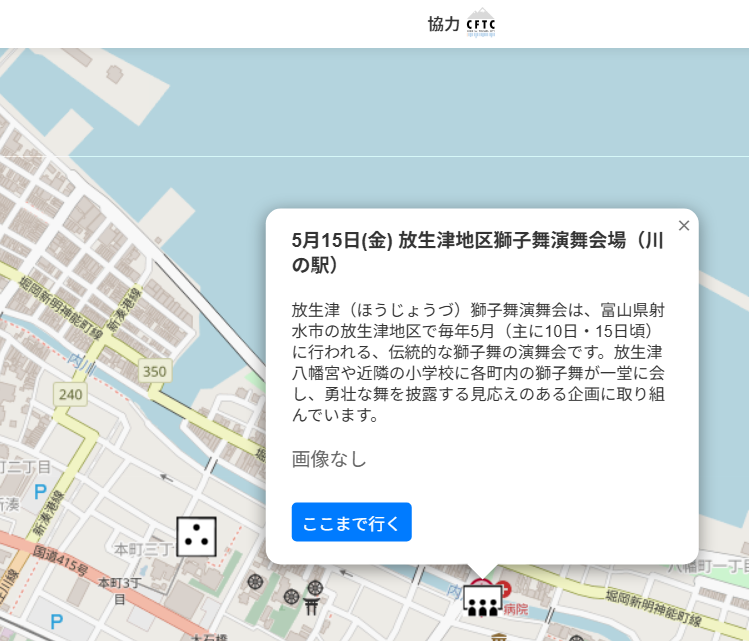The image size is (749, 641).
Task: Click the 内川 river label near route 350
Action: click(82, 363)
